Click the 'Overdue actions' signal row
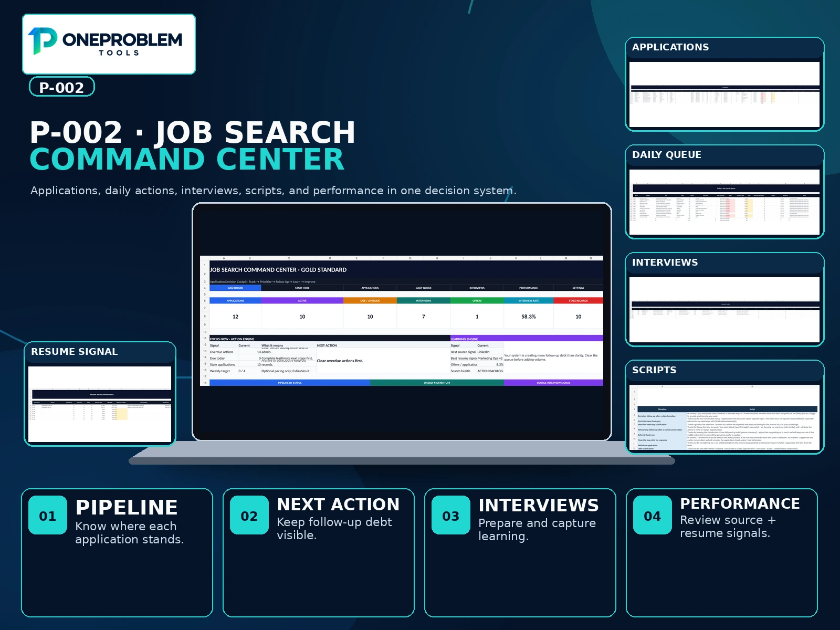Image resolution: width=840 pixels, height=630 pixels. (262, 352)
